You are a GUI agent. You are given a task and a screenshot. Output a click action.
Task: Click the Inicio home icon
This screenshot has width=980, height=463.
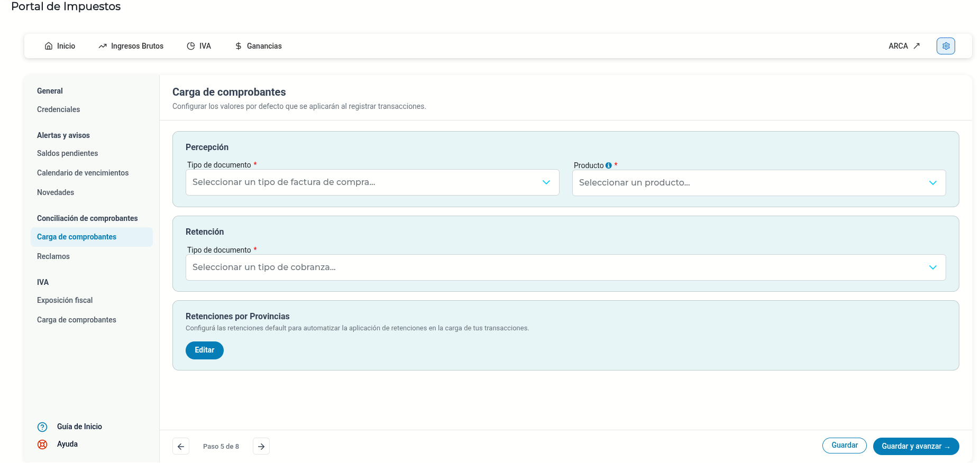tap(49, 46)
